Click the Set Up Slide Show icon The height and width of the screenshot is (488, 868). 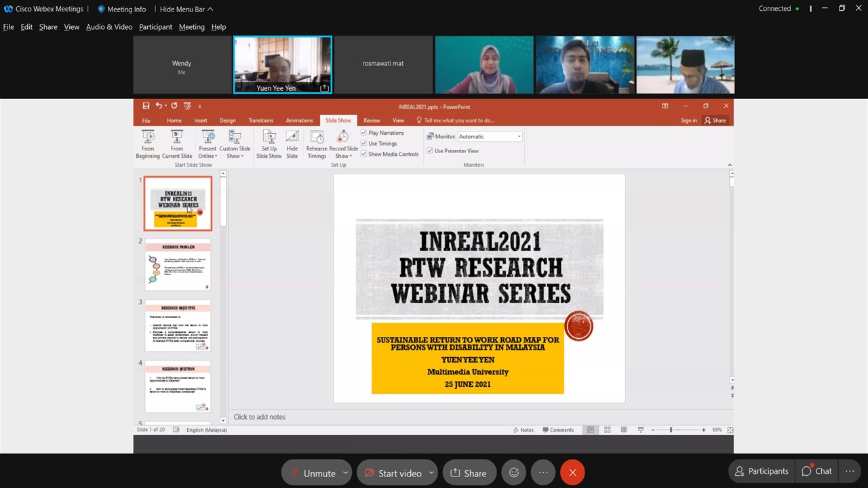coord(269,138)
